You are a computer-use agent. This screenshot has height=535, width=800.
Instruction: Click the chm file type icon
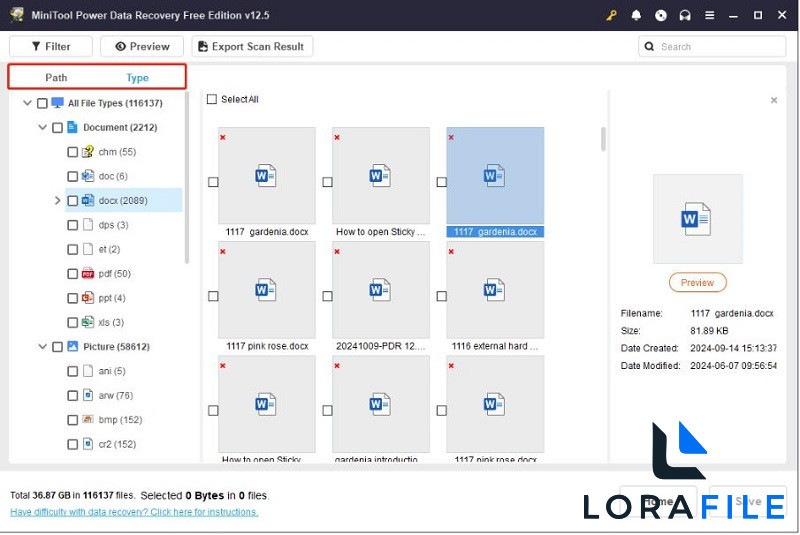click(88, 151)
